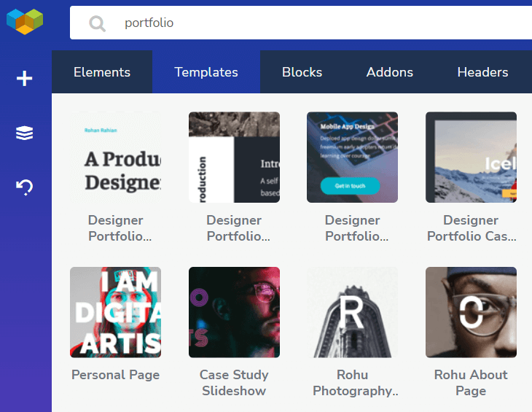The image size is (532, 412).
Task: Click into the portfolio search field
Action: point(300,23)
